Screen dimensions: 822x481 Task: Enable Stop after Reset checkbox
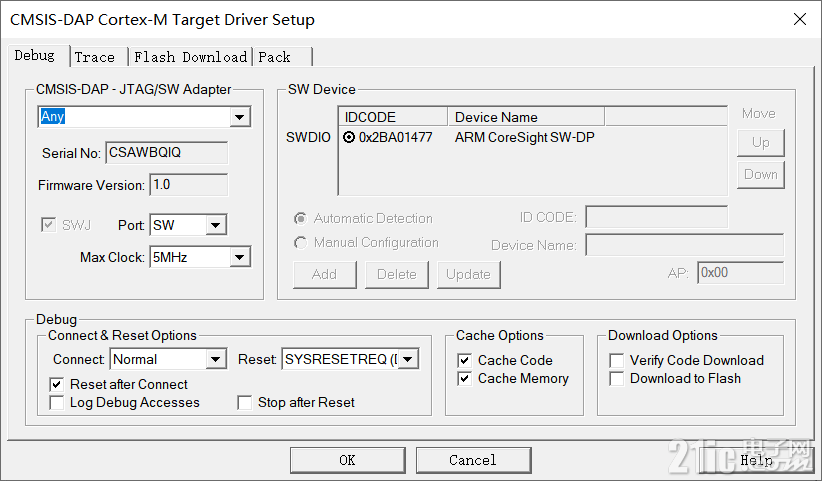tap(244, 402)
